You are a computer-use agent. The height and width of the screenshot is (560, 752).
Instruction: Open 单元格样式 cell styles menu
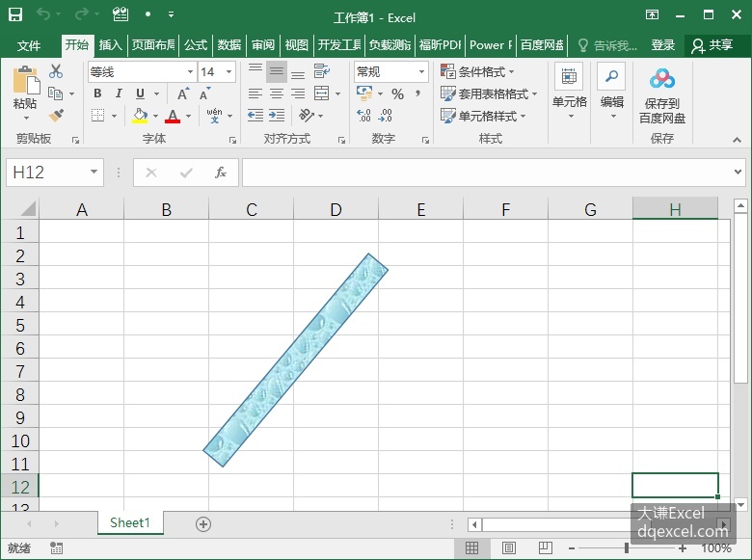click(483, 116)
